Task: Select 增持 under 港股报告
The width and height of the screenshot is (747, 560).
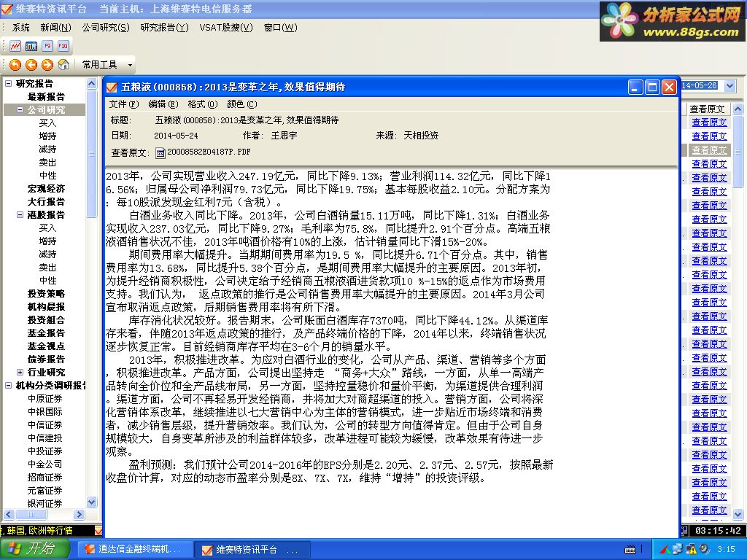Action: [47, 241]
